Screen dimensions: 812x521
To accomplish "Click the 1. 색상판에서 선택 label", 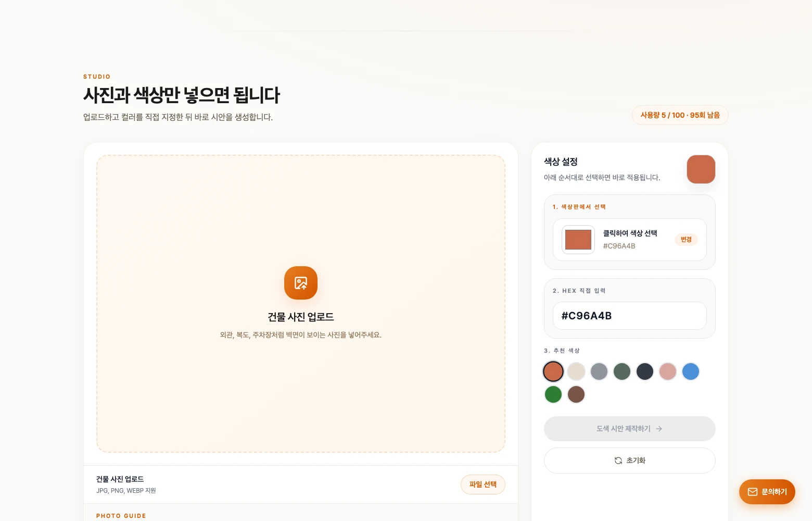I will click(x=579, y=207).
